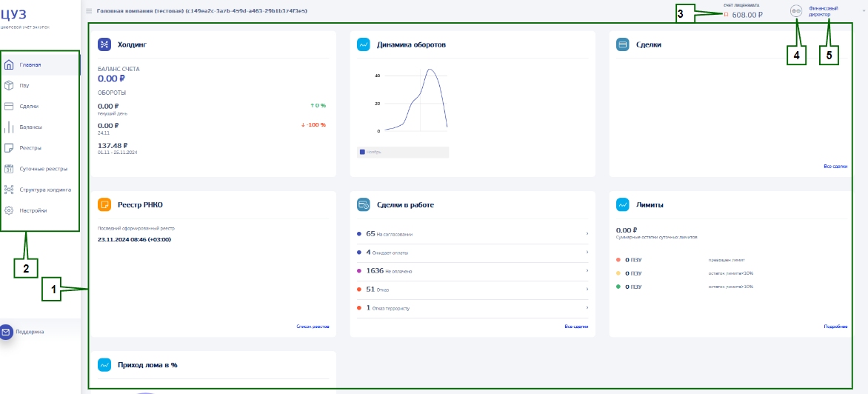Select the Структура холдинга icon
Screen dimensions: 868x394
(9, 189)
